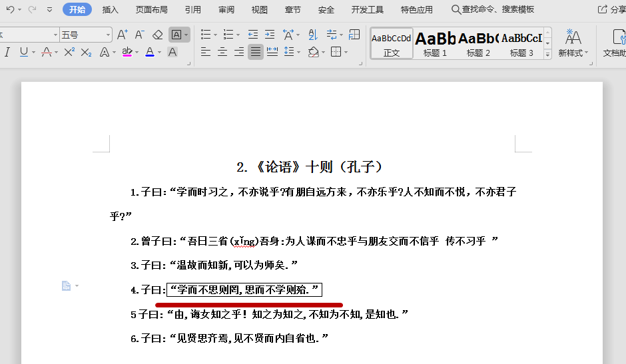The height and width of the screenshot is (364, 626).
Task: Click the line spacing icon
Action: pyautogui.click(x=288, y=52)
